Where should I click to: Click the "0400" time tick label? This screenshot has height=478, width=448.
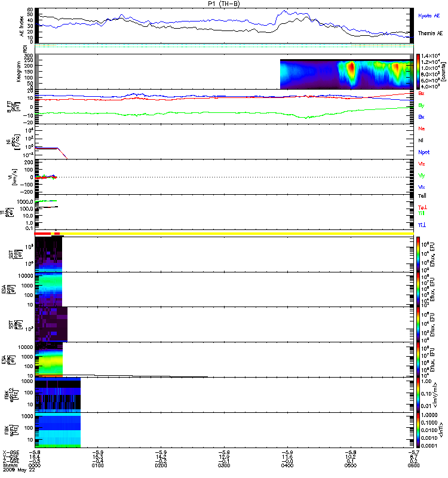287,465
